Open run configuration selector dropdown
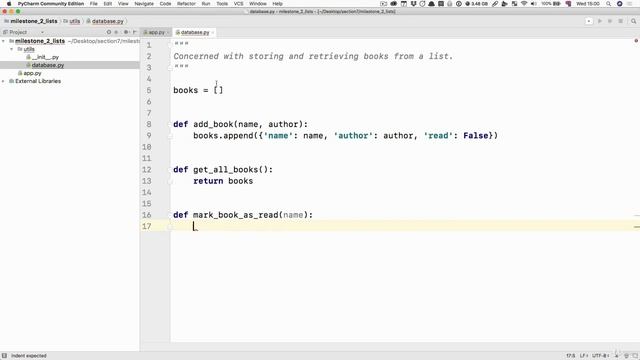 click(x=589, y=21)
